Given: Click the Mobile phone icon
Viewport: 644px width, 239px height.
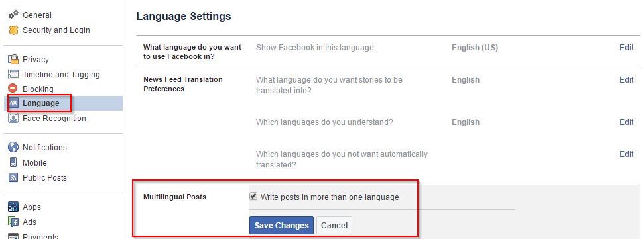Looking at the screenshot, I should (13, 162).
